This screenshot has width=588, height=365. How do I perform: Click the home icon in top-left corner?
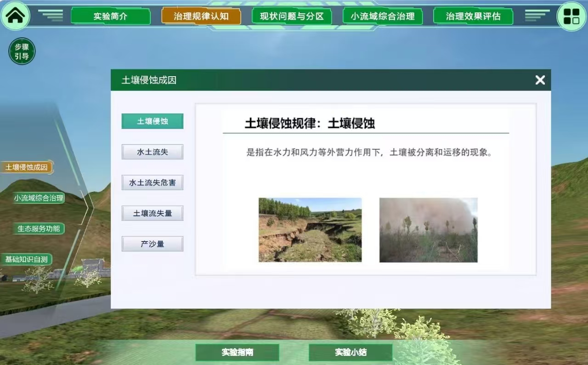16,16
